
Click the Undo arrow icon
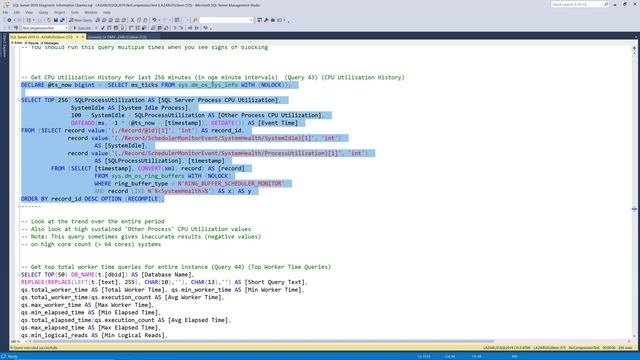click(154, 20)
